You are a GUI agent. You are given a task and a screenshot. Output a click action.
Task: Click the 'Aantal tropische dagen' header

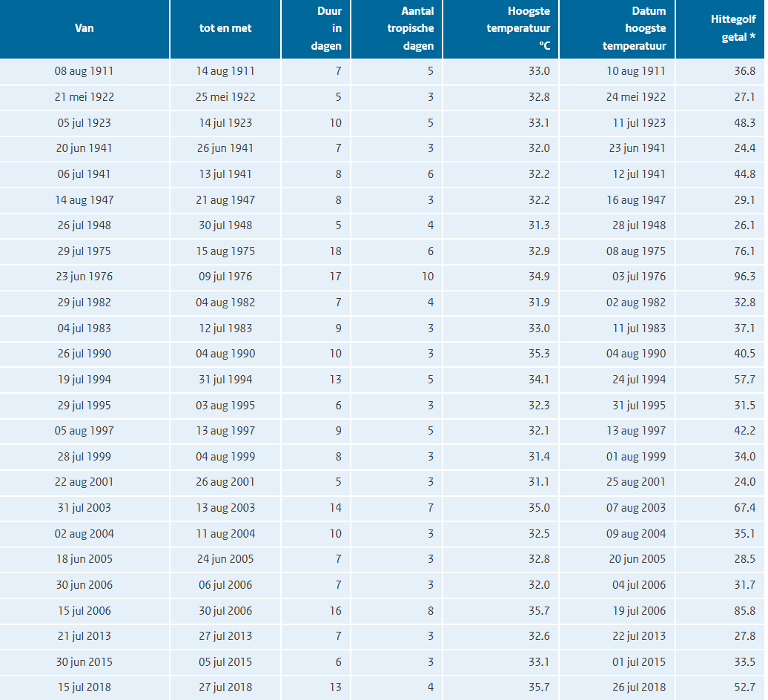point(410,28)
